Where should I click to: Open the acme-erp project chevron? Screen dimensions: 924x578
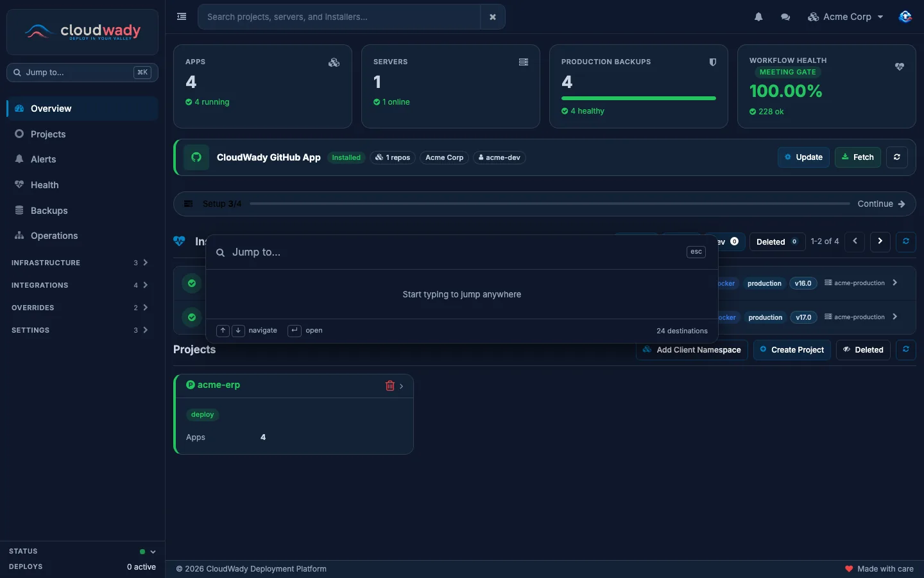(x=402, y=386)
